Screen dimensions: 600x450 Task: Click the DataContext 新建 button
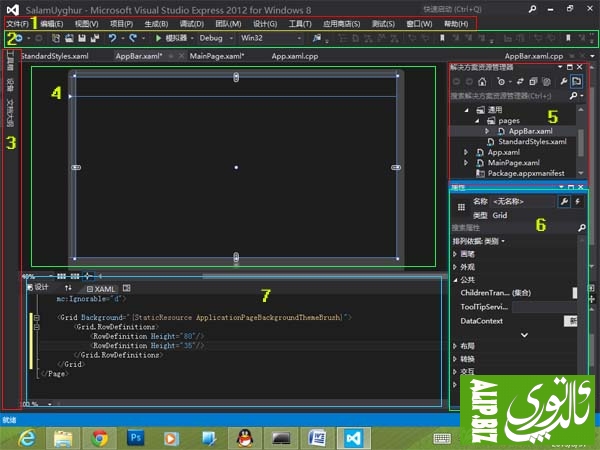pyautogui.click(x=571, y=321)
